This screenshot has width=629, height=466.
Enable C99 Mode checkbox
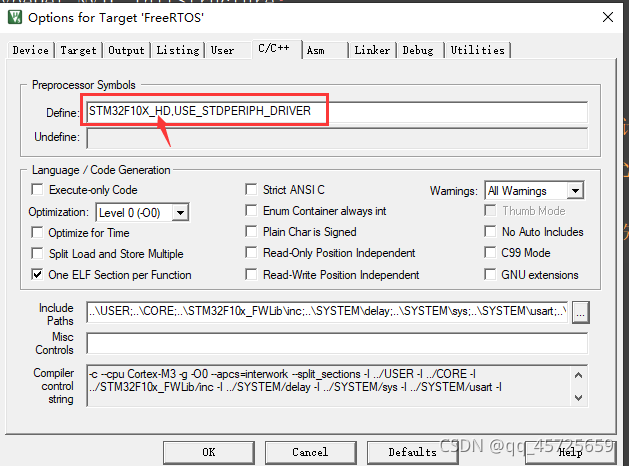[490, 253]
